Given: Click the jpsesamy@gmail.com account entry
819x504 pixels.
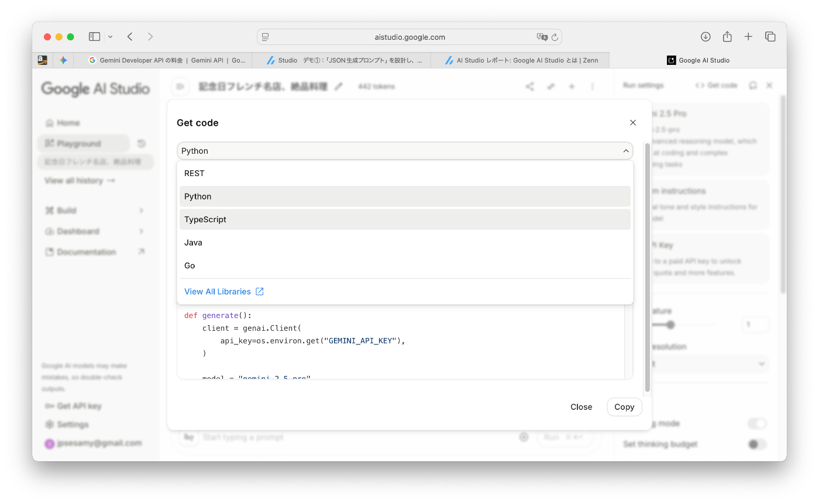Looking at the screenshot, I should (x=94, y=443).
